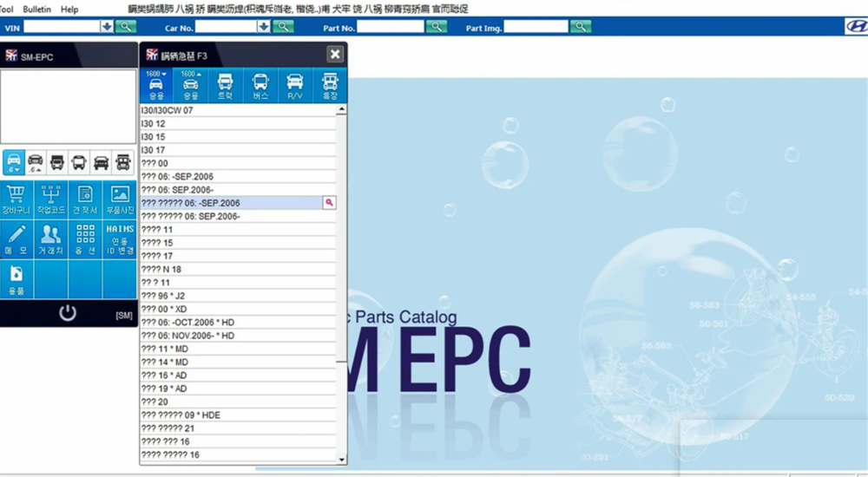Open the HAIMS ID change tile
The height and width of the screenshot is (477, 868).
coord(120,239)
